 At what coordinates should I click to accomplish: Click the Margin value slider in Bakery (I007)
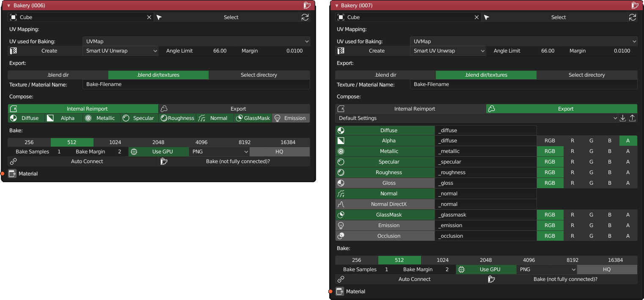pos(600,51)
